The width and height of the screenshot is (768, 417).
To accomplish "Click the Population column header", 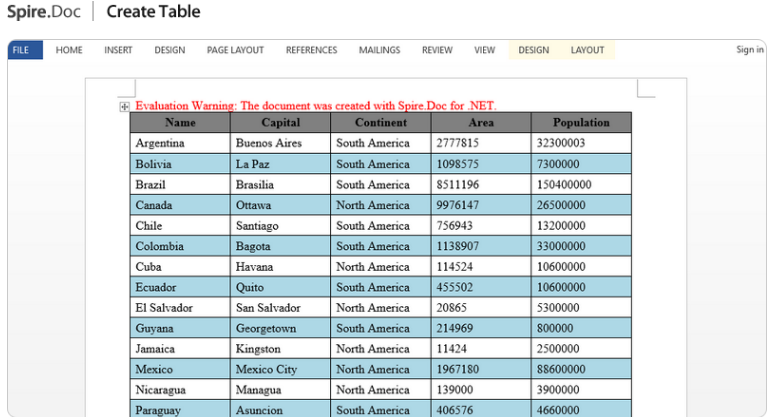I will (x=581, y=123).
